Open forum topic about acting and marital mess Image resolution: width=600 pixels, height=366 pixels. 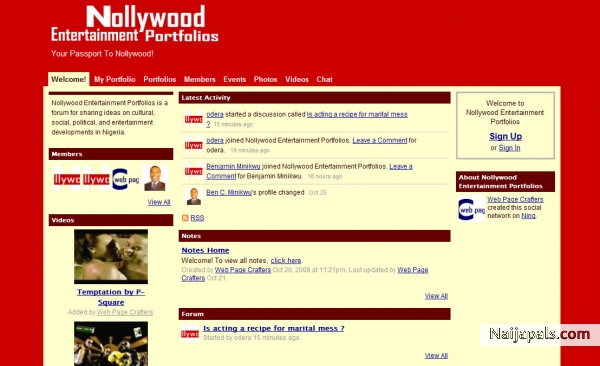click(274, 328)
